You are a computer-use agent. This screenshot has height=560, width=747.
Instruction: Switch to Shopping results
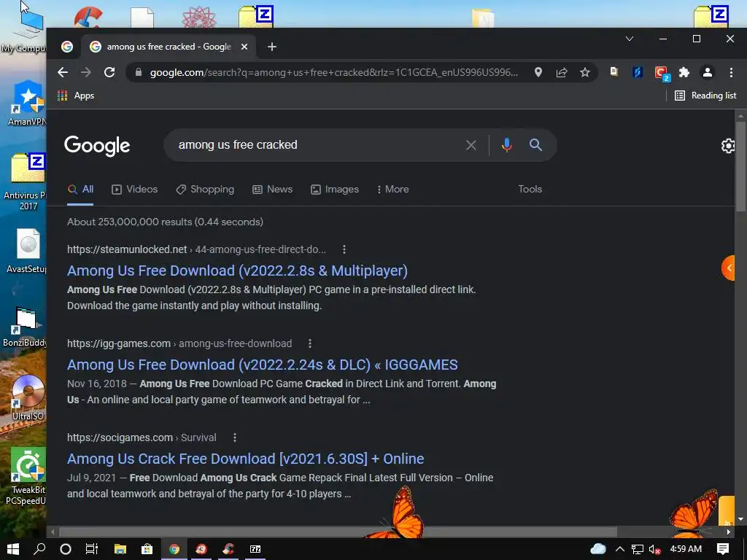205,190
